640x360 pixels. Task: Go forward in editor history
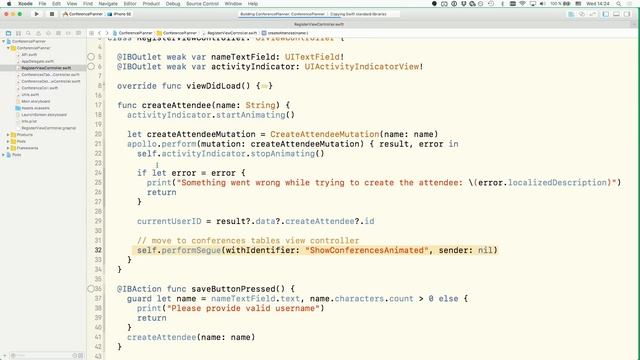[x=107, y=33]
